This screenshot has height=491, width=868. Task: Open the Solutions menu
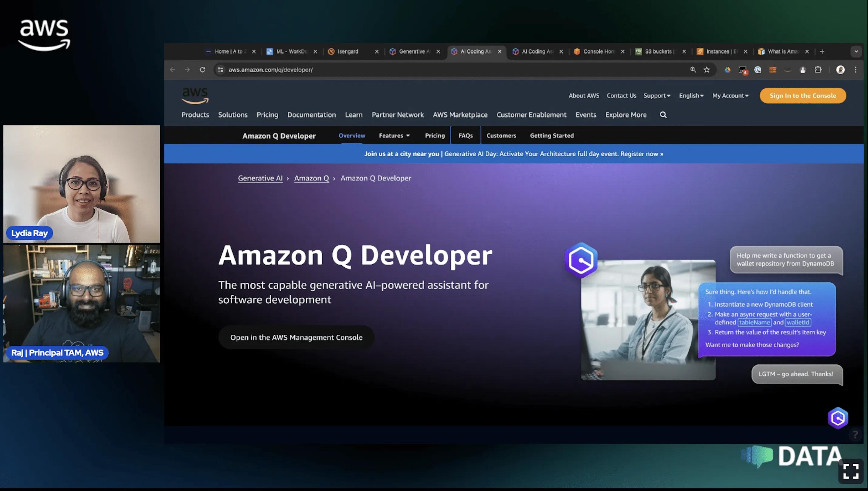click(x=233, y=115)
